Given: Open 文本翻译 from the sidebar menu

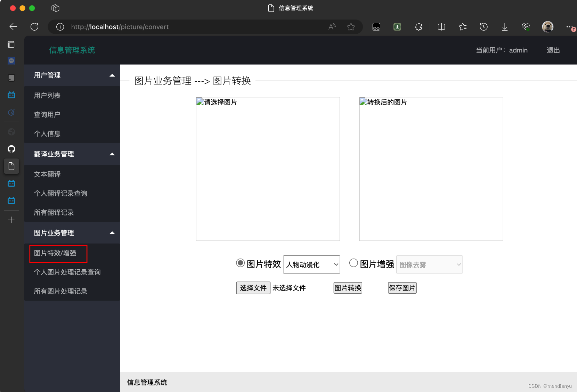Looking at the screenshot, I should tap(47, 174).
